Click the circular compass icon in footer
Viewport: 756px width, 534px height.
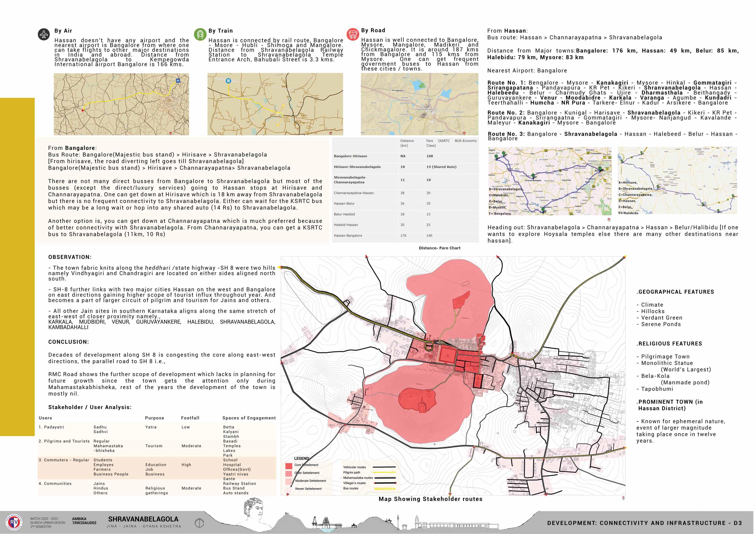[x=199, y=523]
